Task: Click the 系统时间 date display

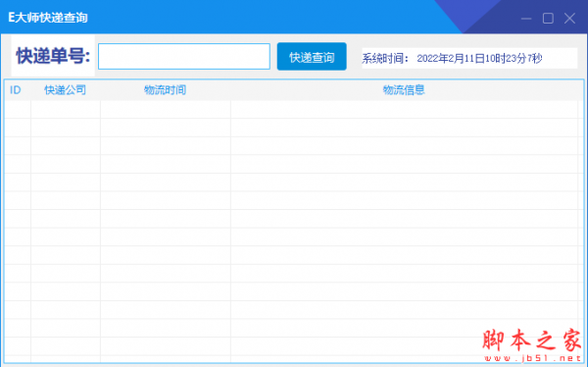Action: click(469, 58)
